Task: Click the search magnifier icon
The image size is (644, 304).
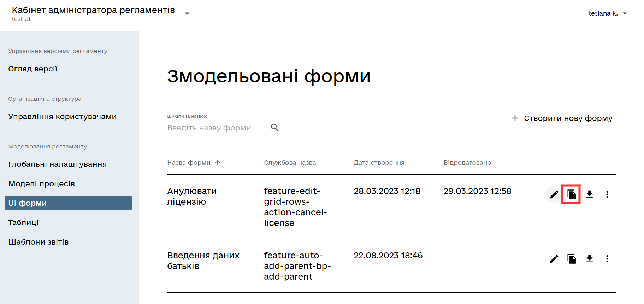Action: [274, 128]
